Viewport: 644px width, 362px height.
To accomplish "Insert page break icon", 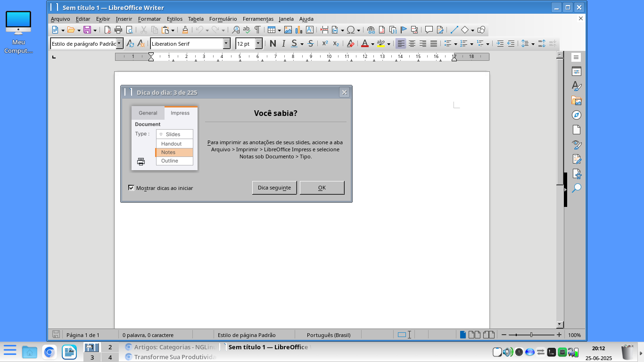I will (324, 30).
